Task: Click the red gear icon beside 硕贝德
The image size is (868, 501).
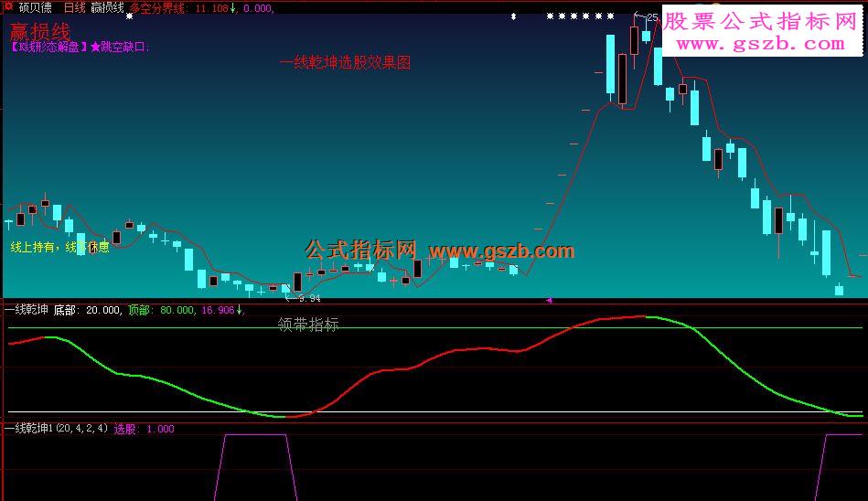Action: tap(8, 6)
